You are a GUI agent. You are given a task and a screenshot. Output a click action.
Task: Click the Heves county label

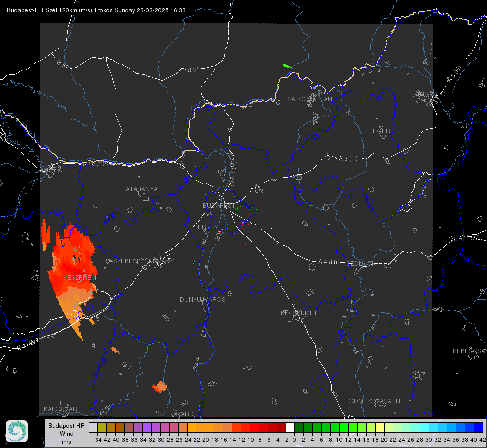tap(368, 203)
